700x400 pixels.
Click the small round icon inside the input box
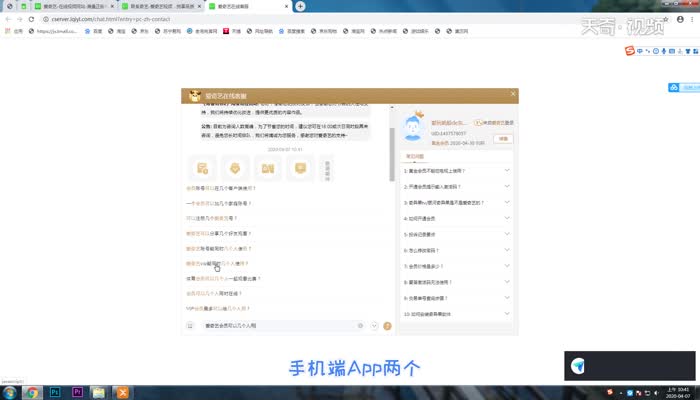point(360,326)
